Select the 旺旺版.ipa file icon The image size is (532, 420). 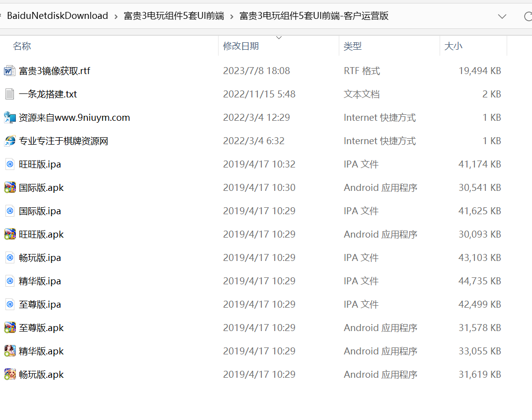9,165
